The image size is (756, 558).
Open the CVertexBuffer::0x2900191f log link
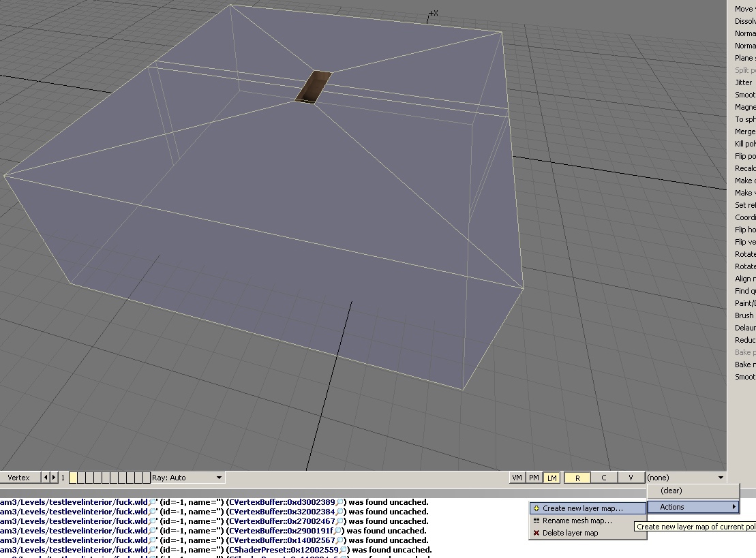click(x=281, y=531)
